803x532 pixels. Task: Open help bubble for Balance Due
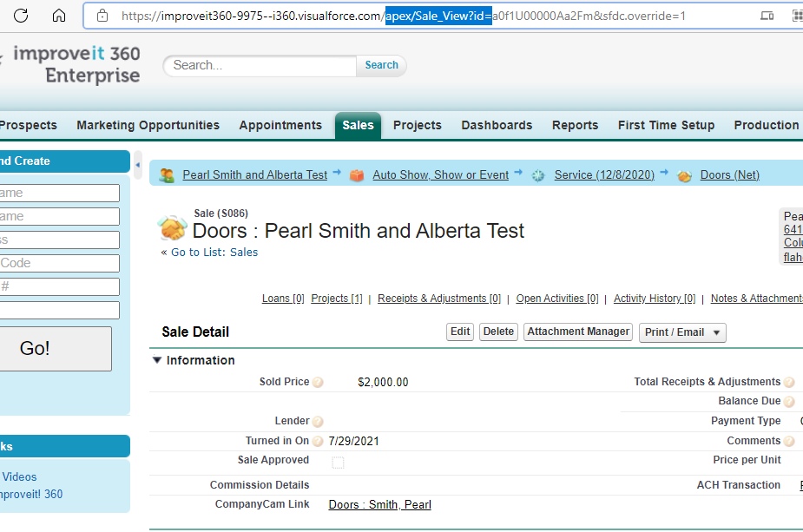789,402
